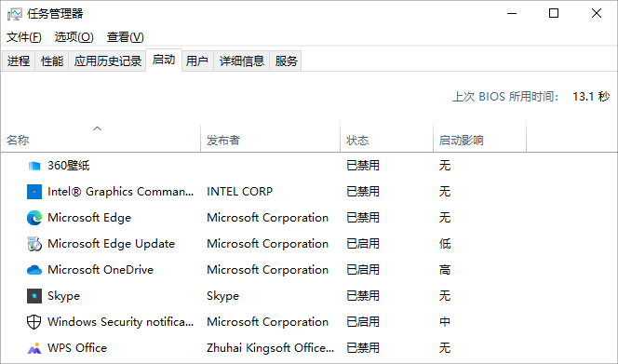Switch to the 性能 tab

52,61
